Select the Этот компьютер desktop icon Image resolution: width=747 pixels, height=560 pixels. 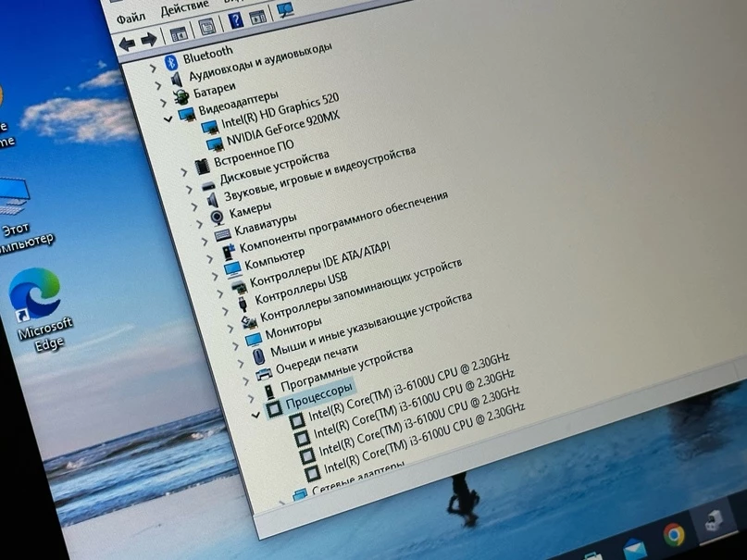click(x=20, y=216)
